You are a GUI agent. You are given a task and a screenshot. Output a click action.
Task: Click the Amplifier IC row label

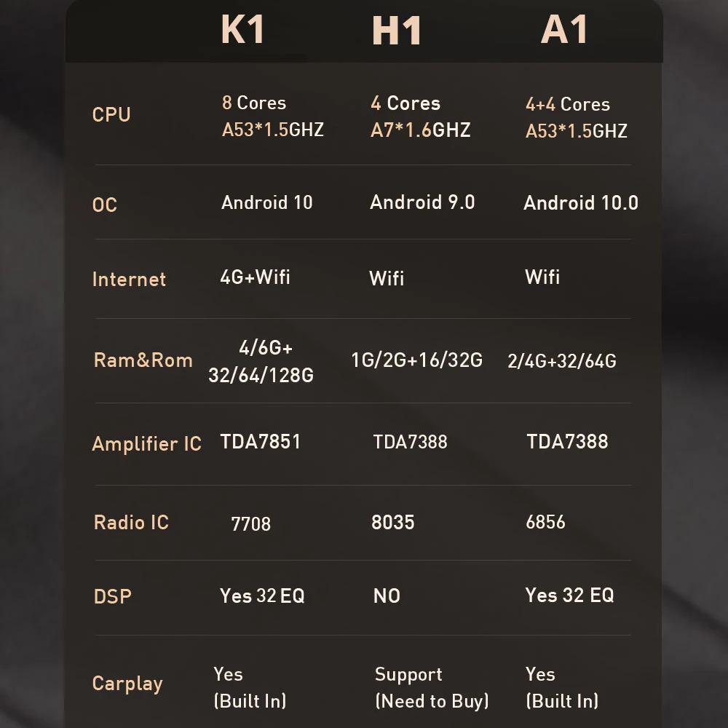tap(146, 444)
